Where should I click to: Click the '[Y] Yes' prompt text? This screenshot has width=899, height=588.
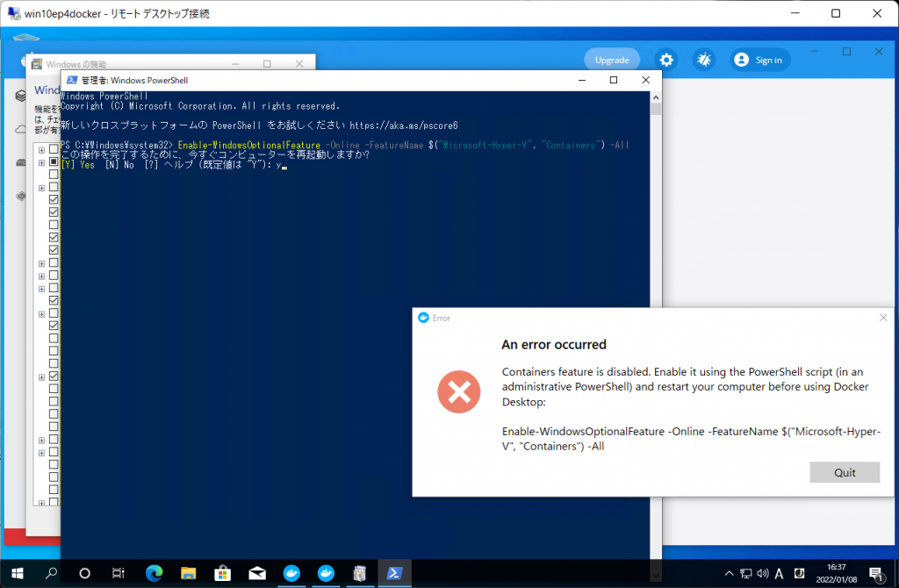pyautogui.click(x=77, y=165)
